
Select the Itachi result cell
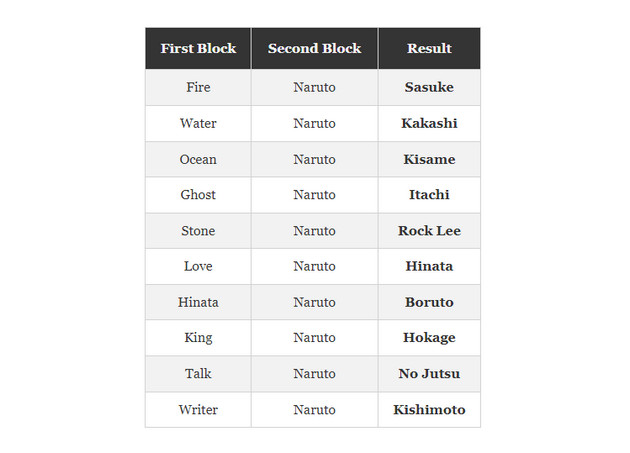[x=429, y=194]
